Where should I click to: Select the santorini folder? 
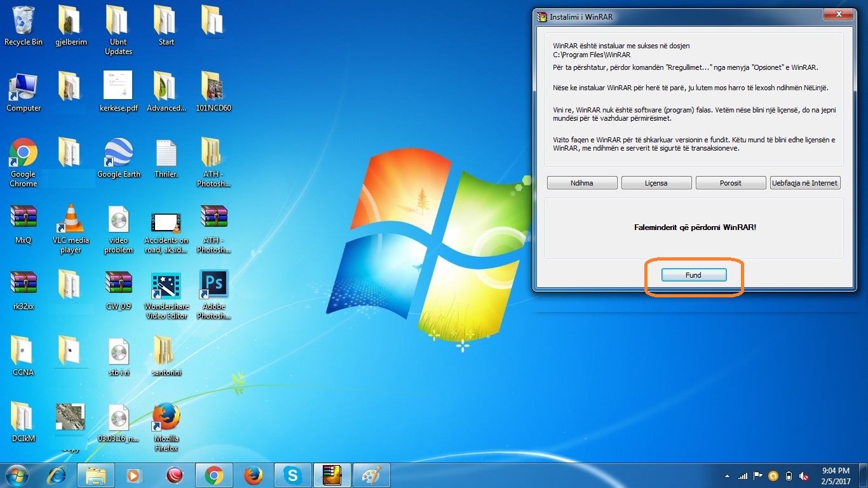point(166,356)
